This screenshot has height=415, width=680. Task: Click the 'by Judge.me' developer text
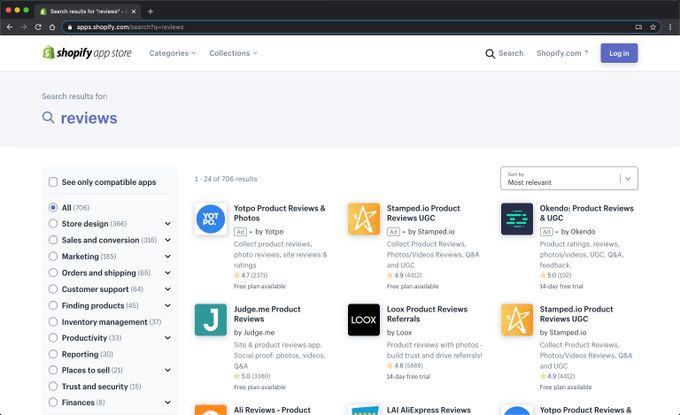tap(254, 333)
